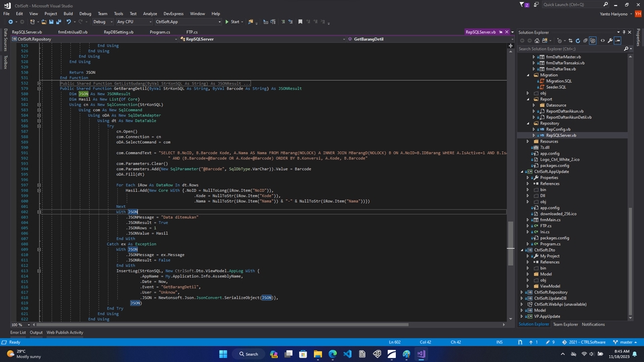Open the Any CPU platform dropdown
The height and width of the screenshot is (362, 644).
coord(134,21)
